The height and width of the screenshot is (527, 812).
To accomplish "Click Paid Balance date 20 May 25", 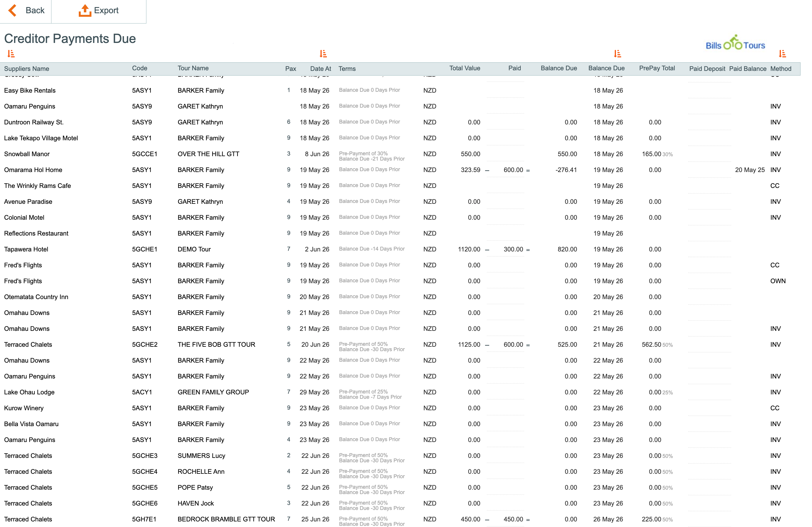I will point(750,170).
